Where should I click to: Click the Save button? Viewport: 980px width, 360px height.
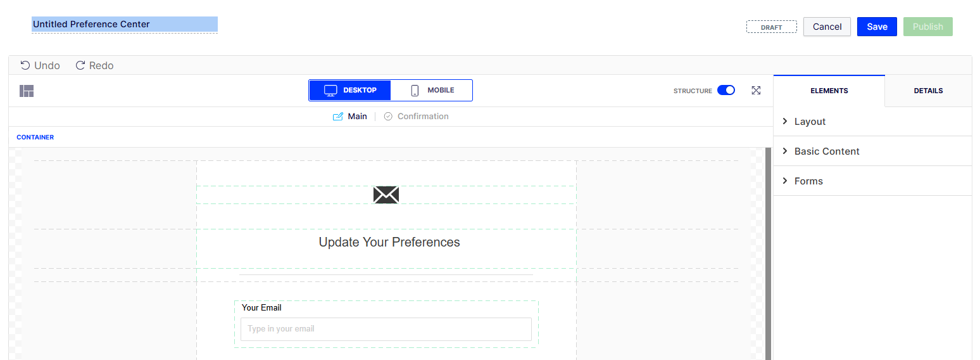(877, 27)
